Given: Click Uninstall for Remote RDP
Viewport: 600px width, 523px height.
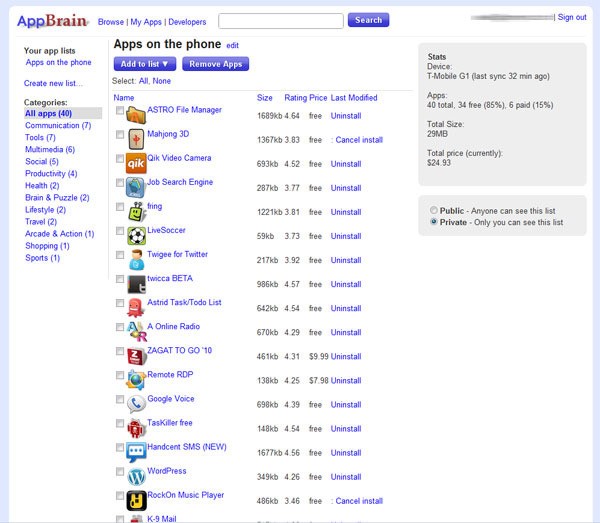Looking at the screenshot, I should pyautogui.click(x=346, y=380).
